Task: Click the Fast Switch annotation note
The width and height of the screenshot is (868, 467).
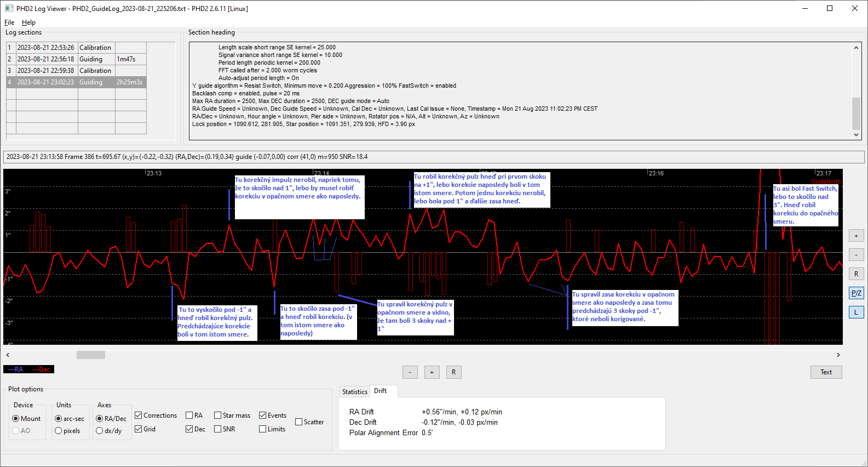Action: click(806, 205)
